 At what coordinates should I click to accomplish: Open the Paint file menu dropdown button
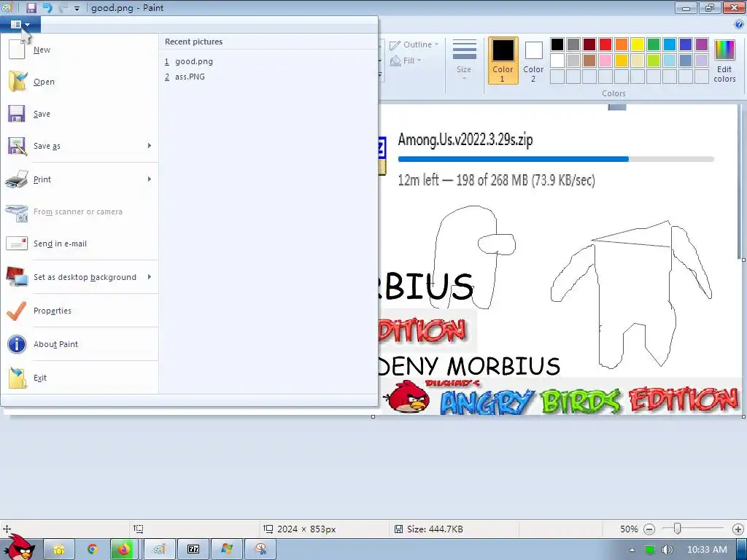20,24
